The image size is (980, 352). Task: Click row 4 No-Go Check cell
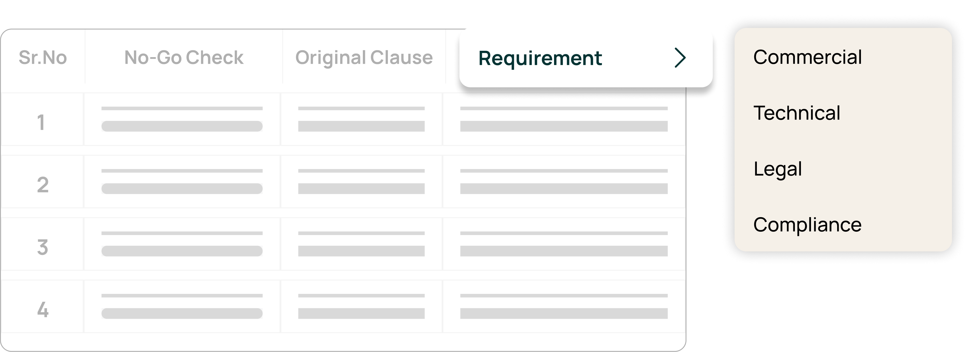click(182, 307)
